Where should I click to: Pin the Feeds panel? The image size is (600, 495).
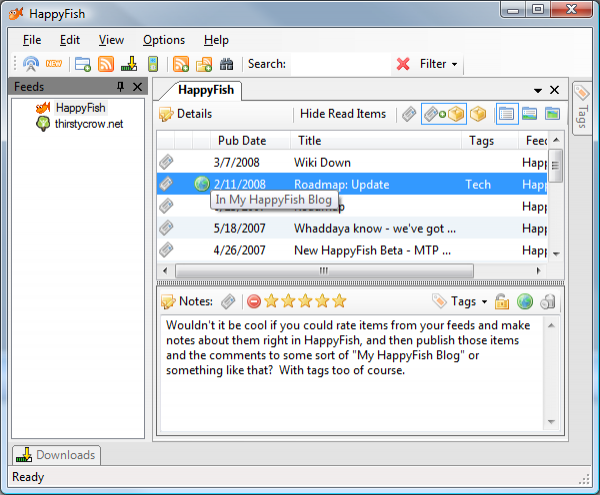[120, 87]
